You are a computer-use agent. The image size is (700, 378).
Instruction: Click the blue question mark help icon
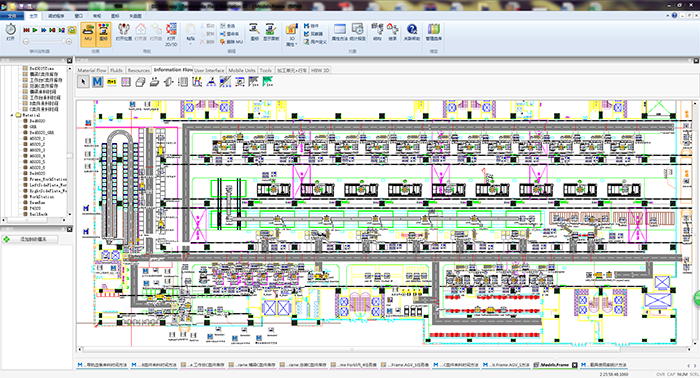click(x=412, y=29)
